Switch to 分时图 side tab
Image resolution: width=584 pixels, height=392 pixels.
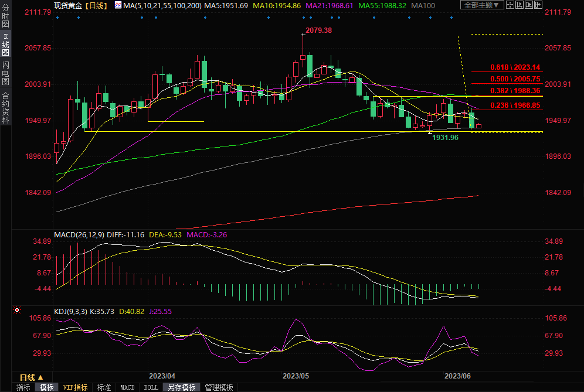[5, 17]
